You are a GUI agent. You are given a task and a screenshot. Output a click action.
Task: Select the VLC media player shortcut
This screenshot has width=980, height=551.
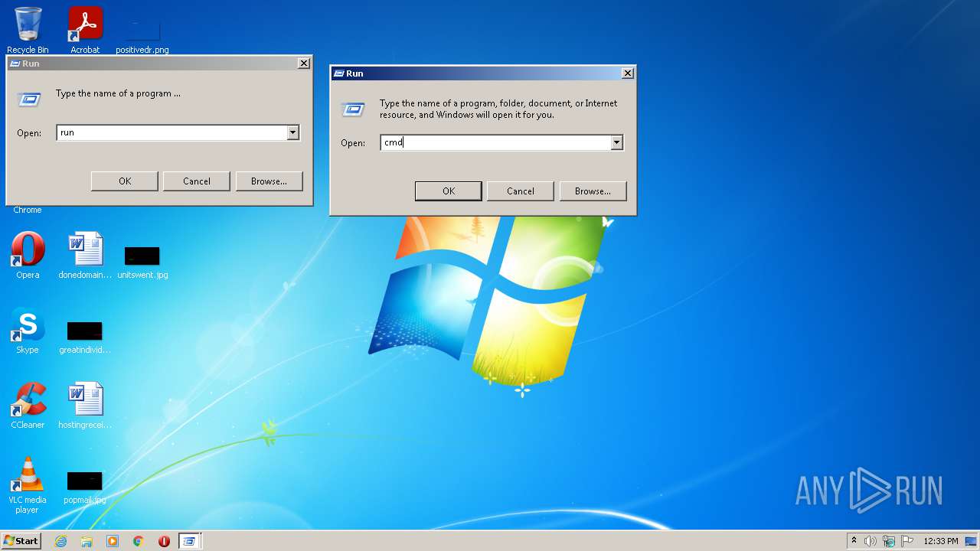point(28,485)
